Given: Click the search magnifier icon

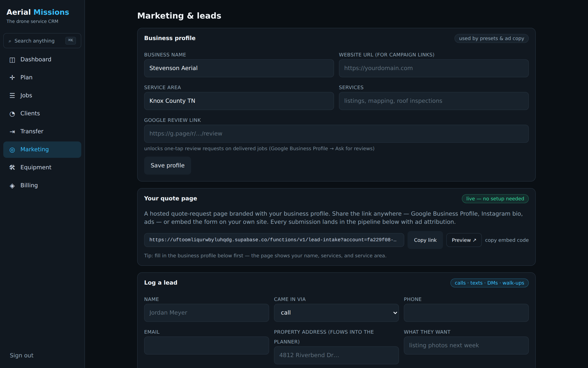Looking at the screenshot, I should [10, 41].
